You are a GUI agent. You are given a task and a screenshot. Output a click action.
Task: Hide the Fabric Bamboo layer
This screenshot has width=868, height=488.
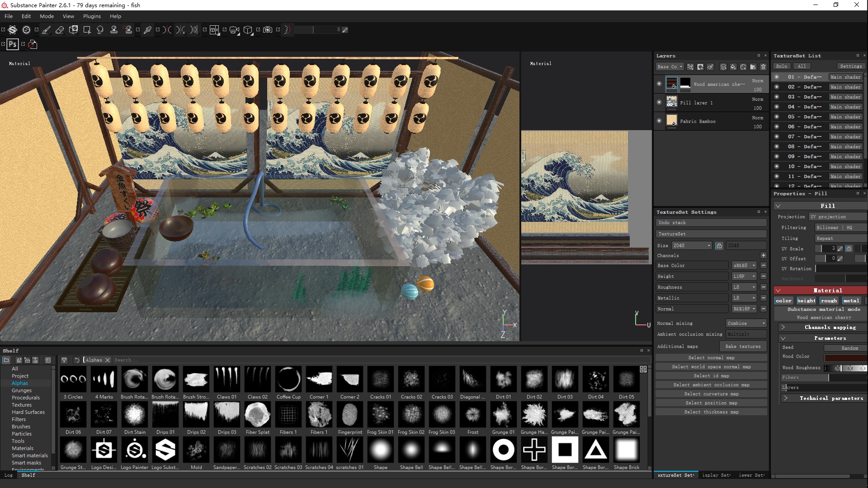[x=659, y=121]
